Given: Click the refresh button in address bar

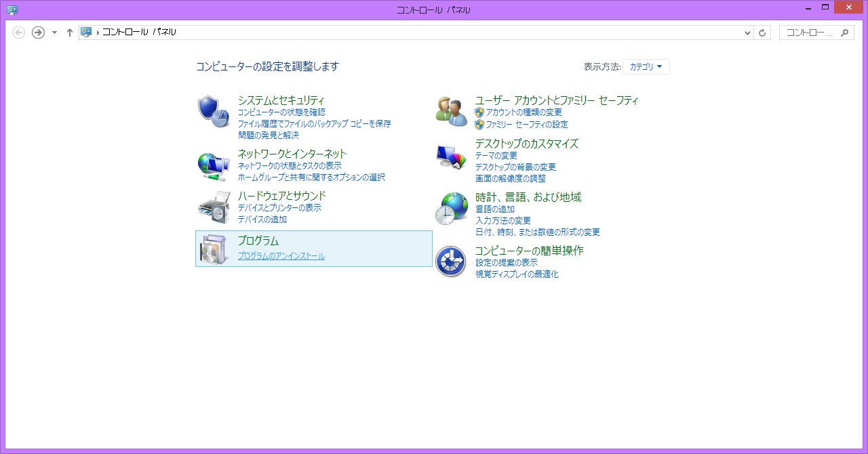Looking at the screenshot, I should tap(762, 33).
